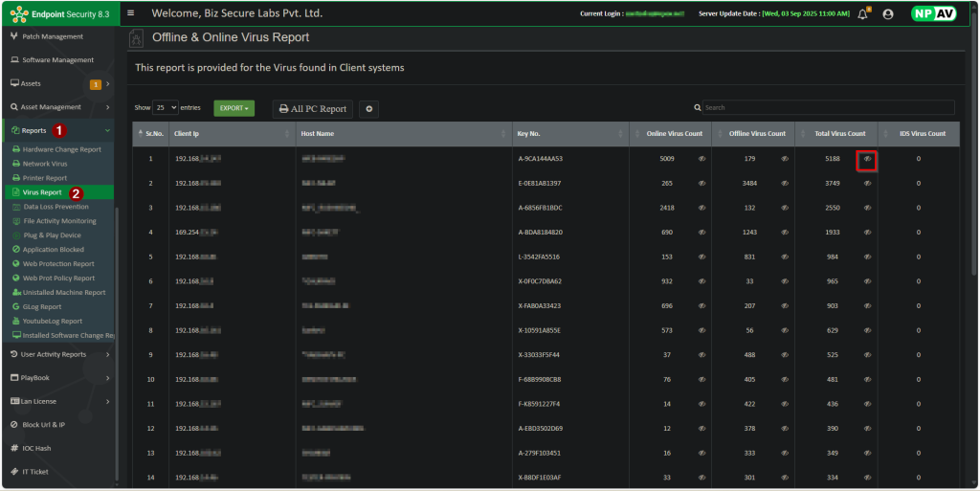Click the sort icon on Sr.No. column
The height and width of the screenshot is (491, 980).
142,134
